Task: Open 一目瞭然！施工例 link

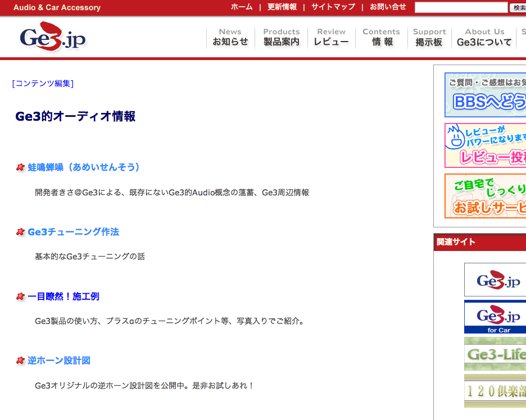Action: tap(64, 296)
